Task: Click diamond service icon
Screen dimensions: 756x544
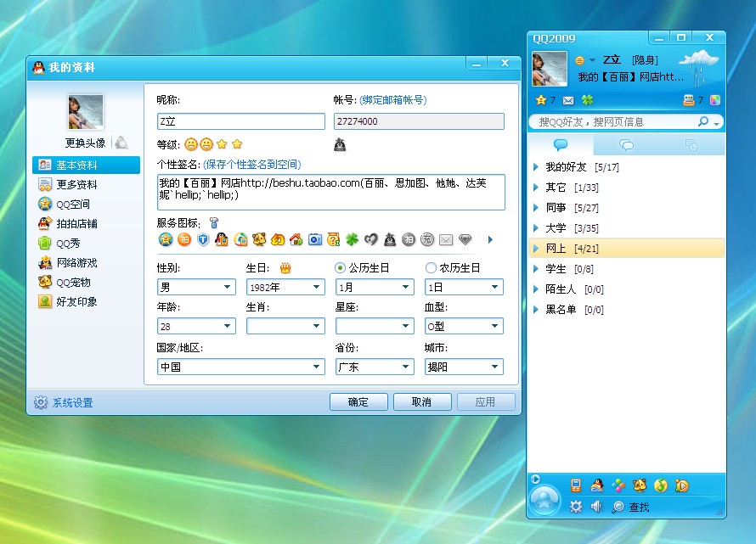Action: click(465, 239)
